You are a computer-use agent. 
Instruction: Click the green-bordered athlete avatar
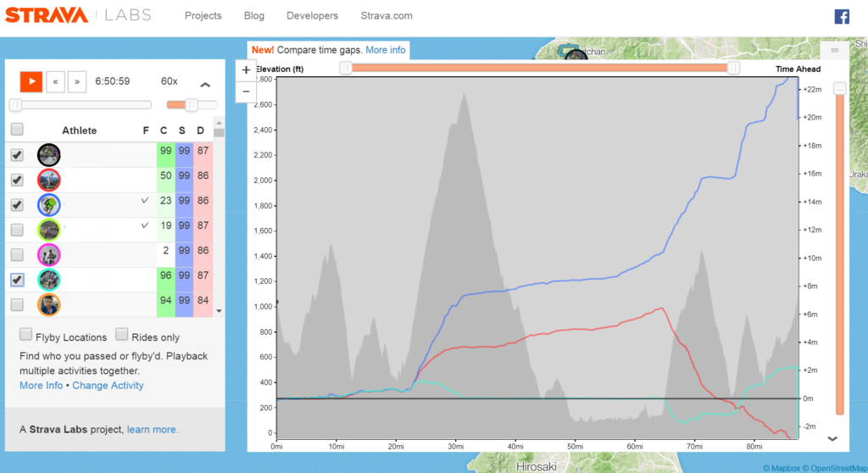point(48,230)
